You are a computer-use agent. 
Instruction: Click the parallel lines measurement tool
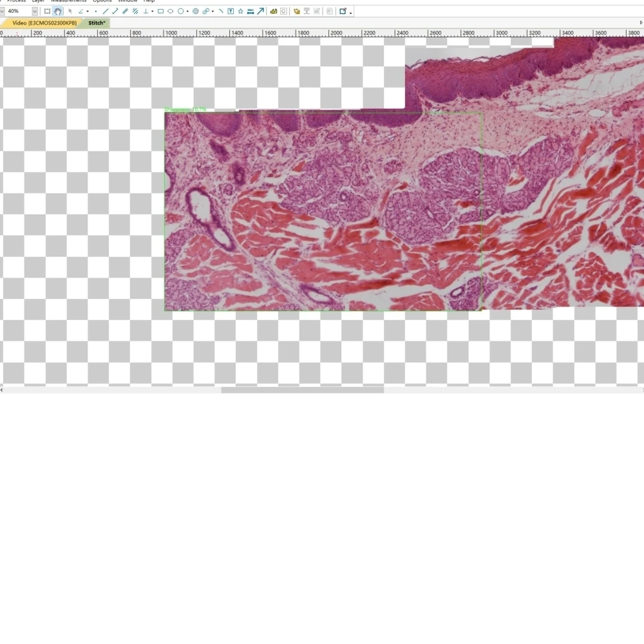[126, 12]
